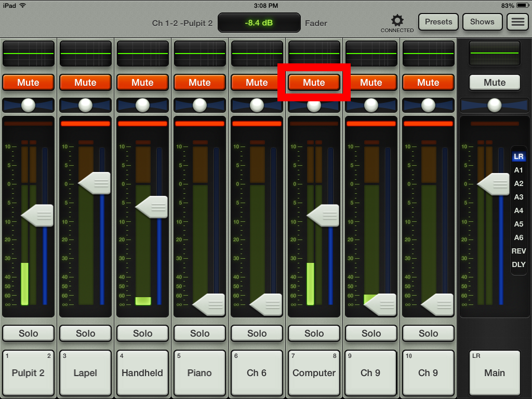Tap the pan slider on the Handheld channel
This screenshot has height=399, width=532.
click(x=142, y=105)
